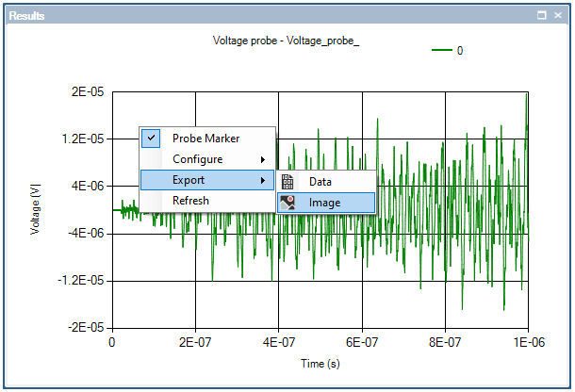Screen dimensions: 575x392
Task: Click the Data export grid icon
Action: click(287, 182)
